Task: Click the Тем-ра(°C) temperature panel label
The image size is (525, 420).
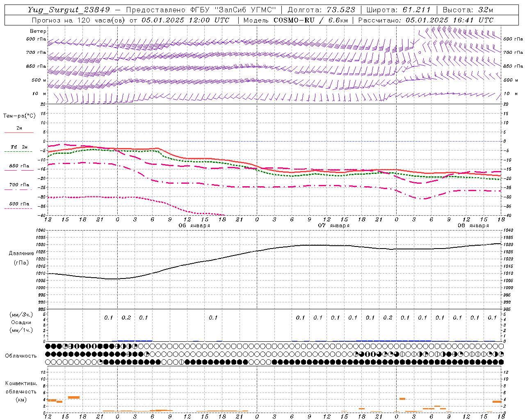Action: click(19, 116)
